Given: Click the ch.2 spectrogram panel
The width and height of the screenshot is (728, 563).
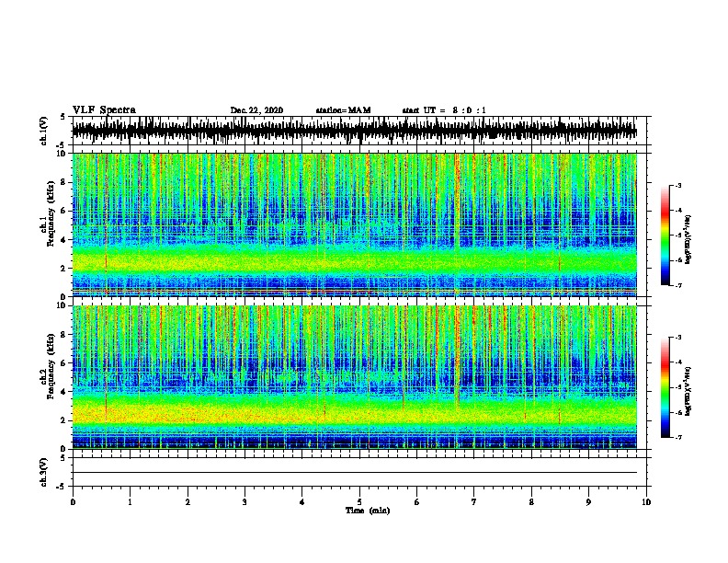Looking at the screenshot, I should point(355,377).
